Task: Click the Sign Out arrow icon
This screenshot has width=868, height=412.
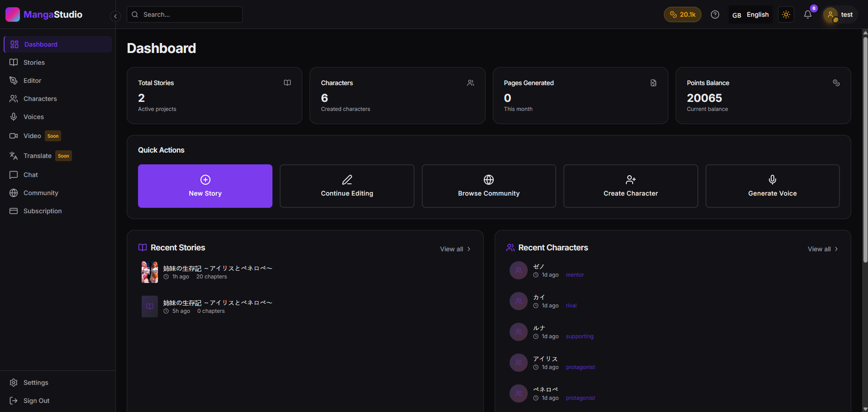Action: (14, 401)
